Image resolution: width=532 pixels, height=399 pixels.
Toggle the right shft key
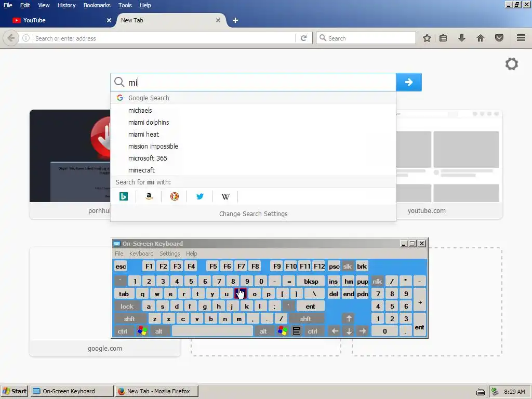pos(305,318)
